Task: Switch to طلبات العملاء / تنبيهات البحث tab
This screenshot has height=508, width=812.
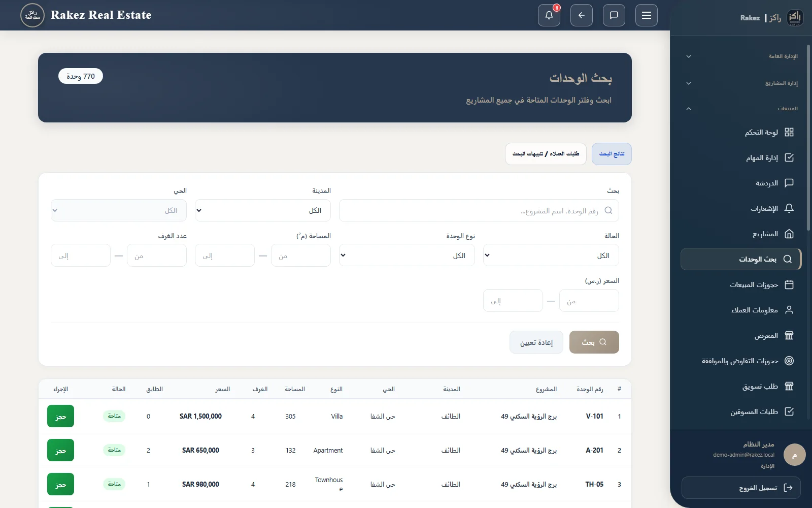Action: point(546,154)
